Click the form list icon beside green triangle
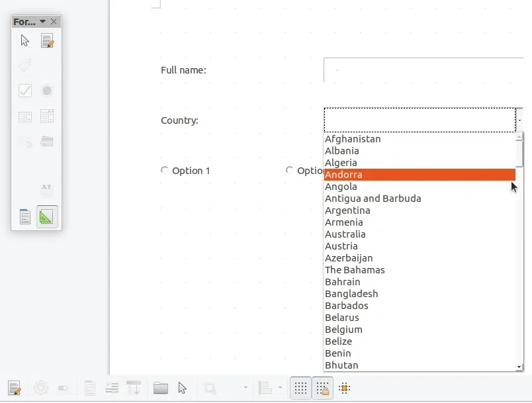Screen dimensions: 532x403 coord(25,216)
